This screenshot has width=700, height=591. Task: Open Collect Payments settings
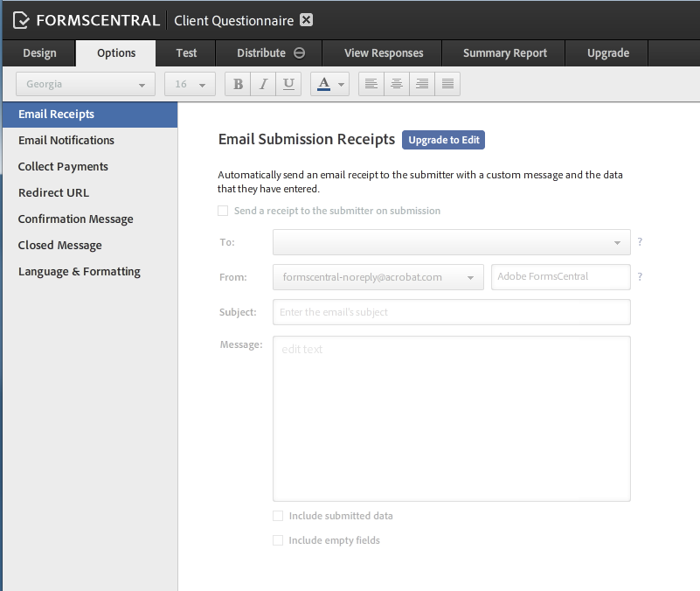point(90,167)
